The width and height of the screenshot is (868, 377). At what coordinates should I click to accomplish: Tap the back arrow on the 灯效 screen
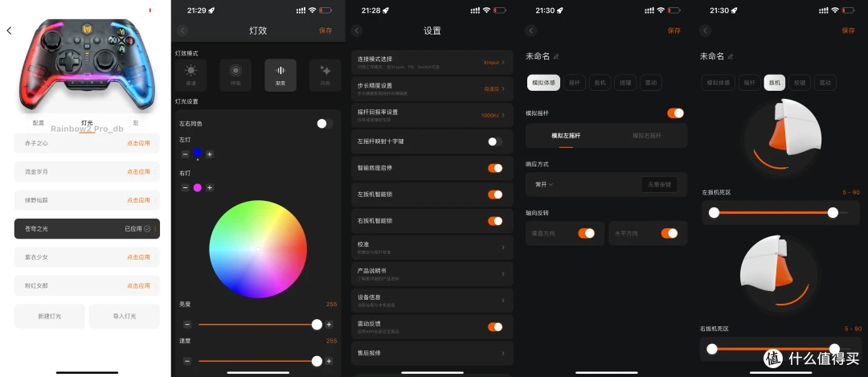pos(182,31)
